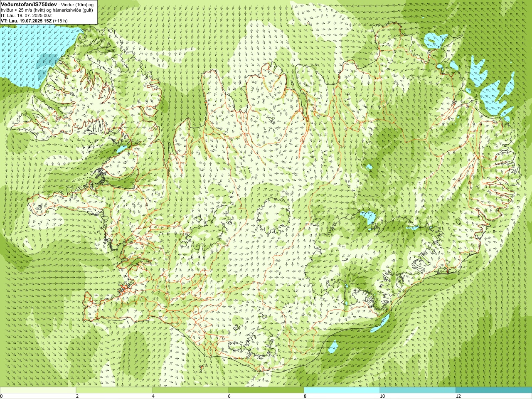The width and height of the screenshot is (532, 399).
Task: Click the legend scale label '6'
Action: click(x=229, y=396)
